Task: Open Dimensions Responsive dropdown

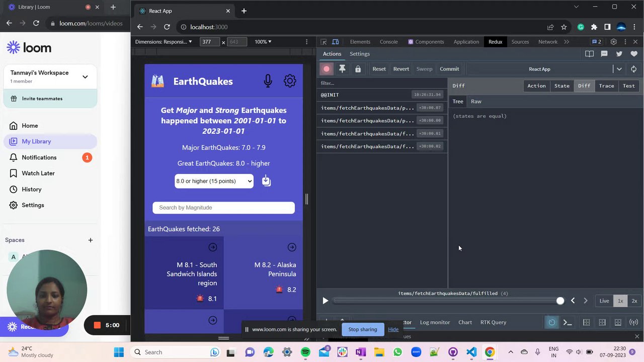Action: (164, 42)
